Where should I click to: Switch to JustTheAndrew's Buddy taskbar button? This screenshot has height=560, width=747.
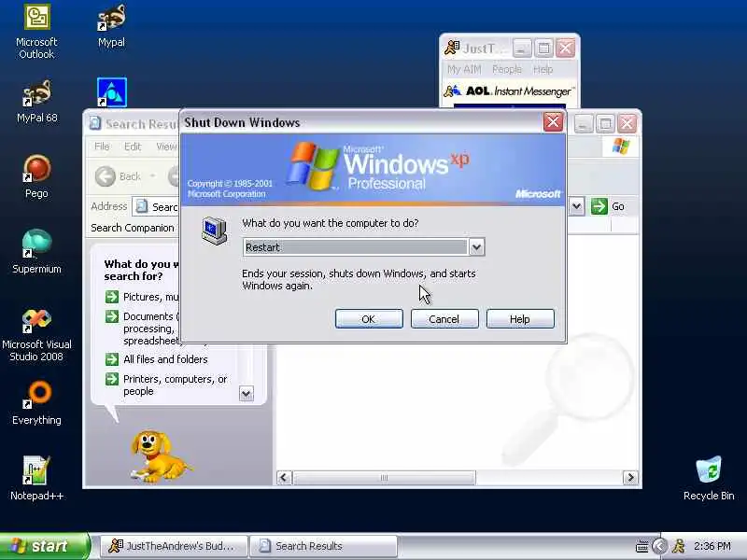pyautogui.click(x=175, y=546)
